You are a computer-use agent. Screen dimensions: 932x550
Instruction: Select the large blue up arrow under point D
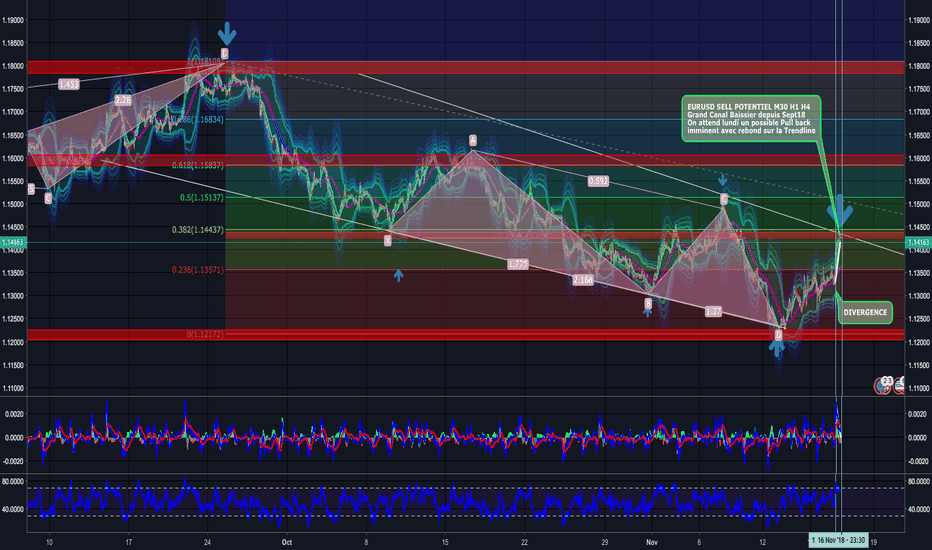coord(777,349)
